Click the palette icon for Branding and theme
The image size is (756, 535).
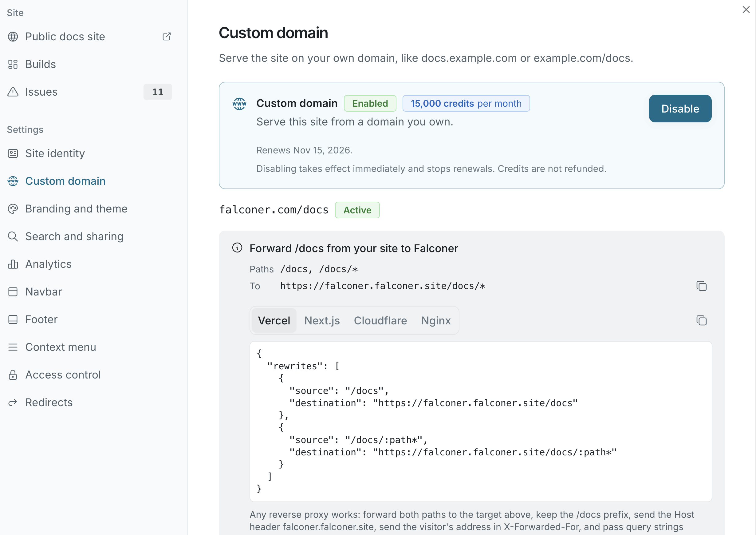[13, 209]
